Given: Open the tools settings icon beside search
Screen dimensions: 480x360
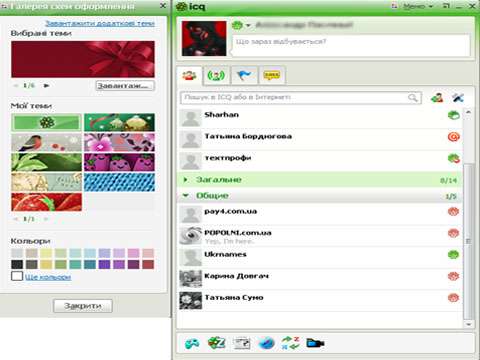Looking at the screenshot, I should tap(458, 98).
